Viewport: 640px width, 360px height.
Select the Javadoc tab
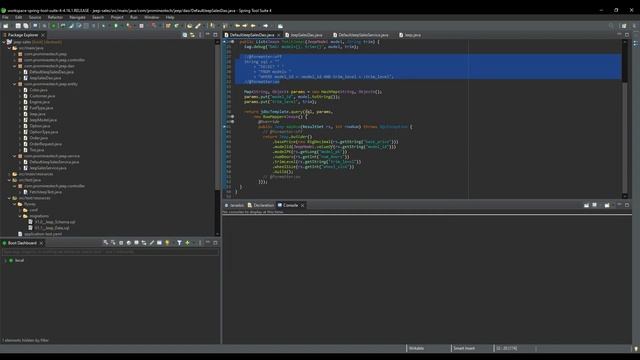point(236,205)
